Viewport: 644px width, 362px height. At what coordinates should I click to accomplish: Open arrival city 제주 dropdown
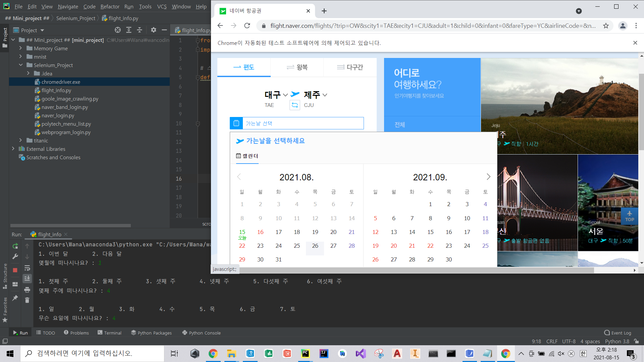point(316,95)
